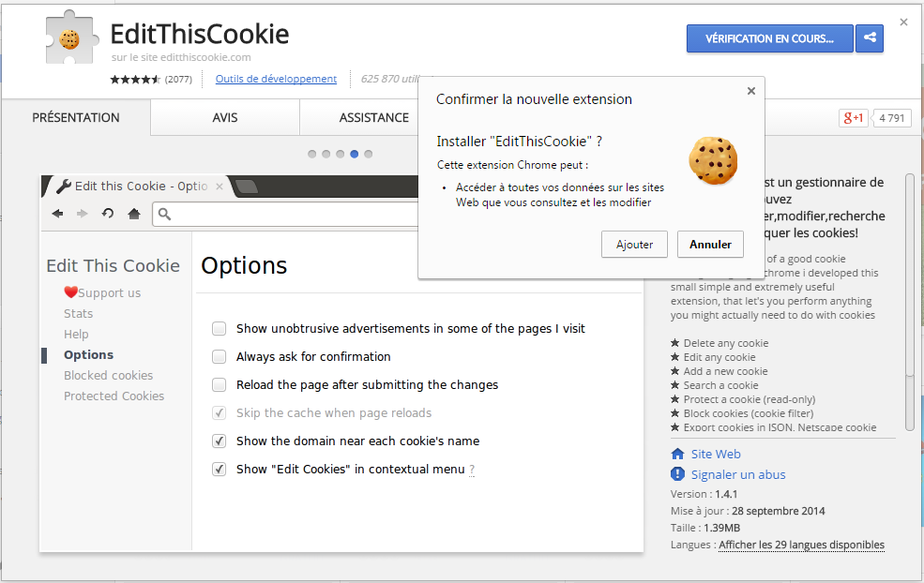The height and width of the screenshot is (583, 924).
Task: Click the exclamation icon by Signaler un abus
Action: tap(677, 474)
